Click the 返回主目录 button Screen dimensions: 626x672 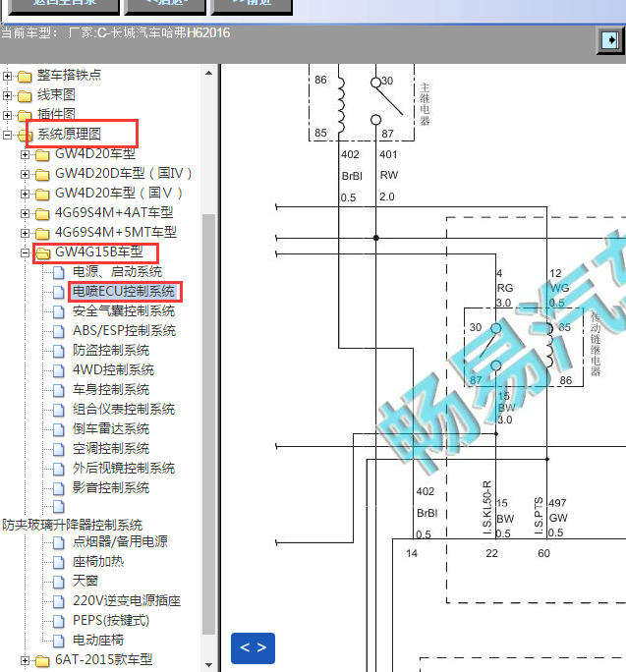(64, 6)
